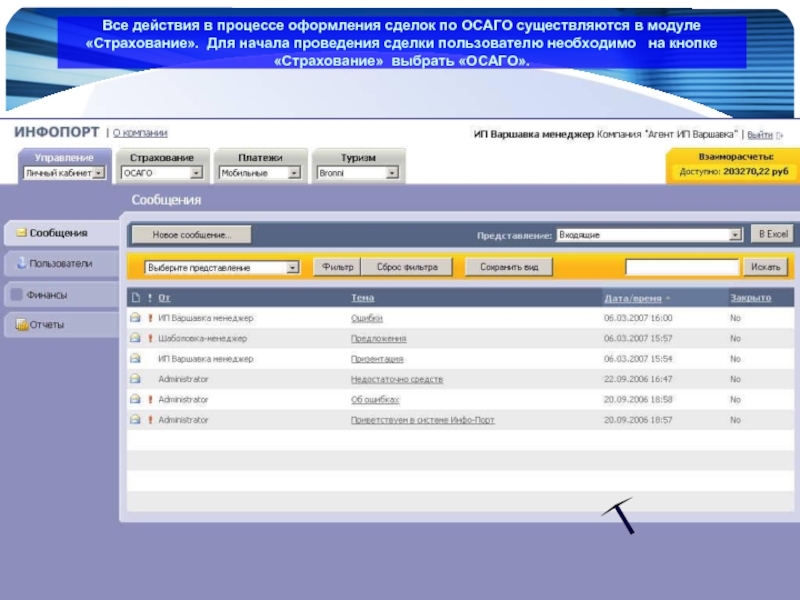Open the Выберите представление combo box

(293, 268)
